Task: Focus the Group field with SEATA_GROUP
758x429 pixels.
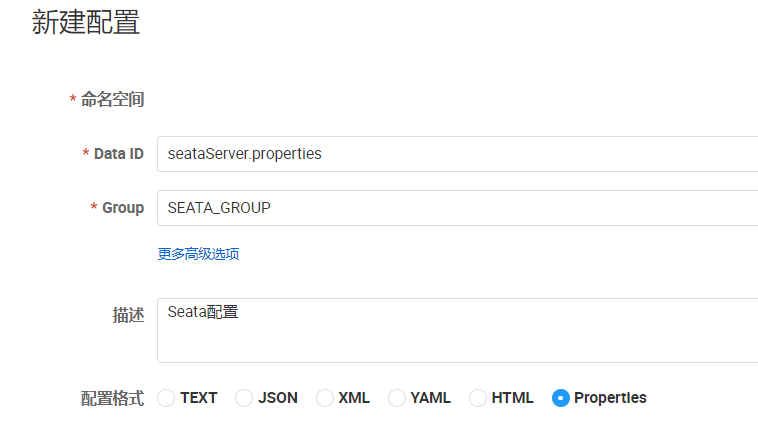Action: pyautogui.click(x=450, y=208)
